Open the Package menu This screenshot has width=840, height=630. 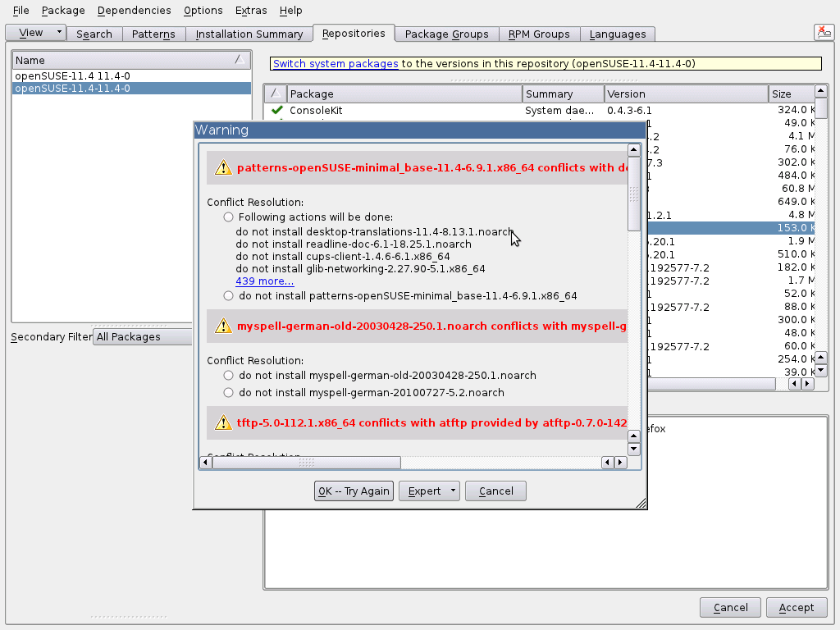pos(63,10)
